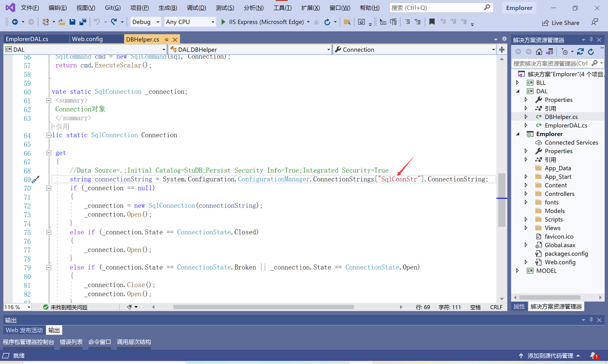Open the Debug configuration dropdown
The height and width of the screenshot is (364, 608).
click(146, 22)
